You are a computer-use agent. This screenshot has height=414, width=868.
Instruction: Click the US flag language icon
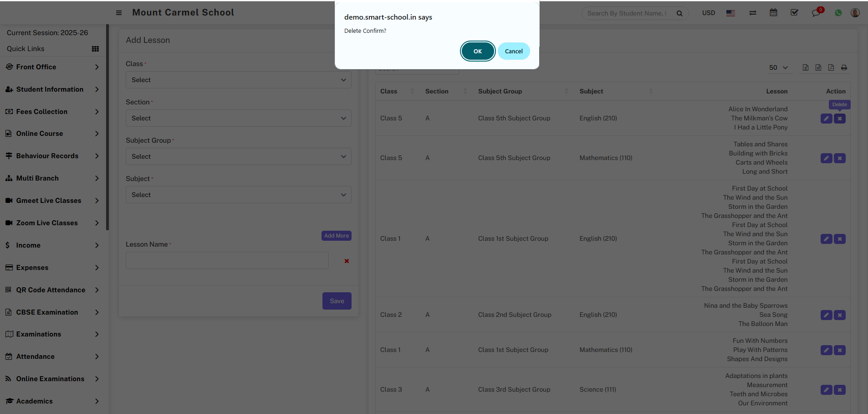[730, 13]
